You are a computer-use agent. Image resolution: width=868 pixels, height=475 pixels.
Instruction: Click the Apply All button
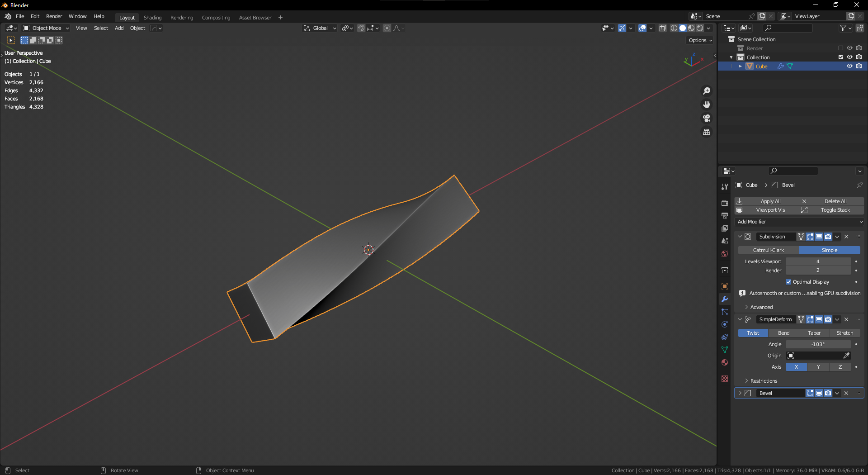pyautogui.click(x=767, y=201)
